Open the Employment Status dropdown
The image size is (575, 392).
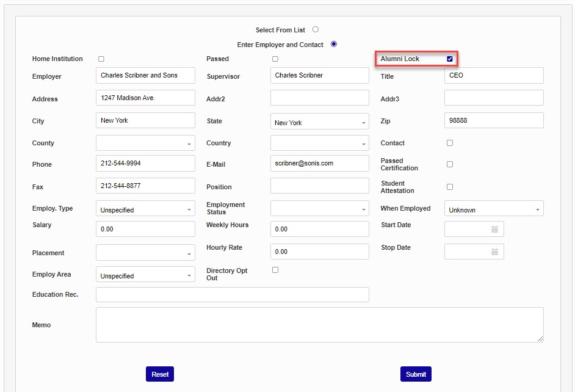coord(319,209)
